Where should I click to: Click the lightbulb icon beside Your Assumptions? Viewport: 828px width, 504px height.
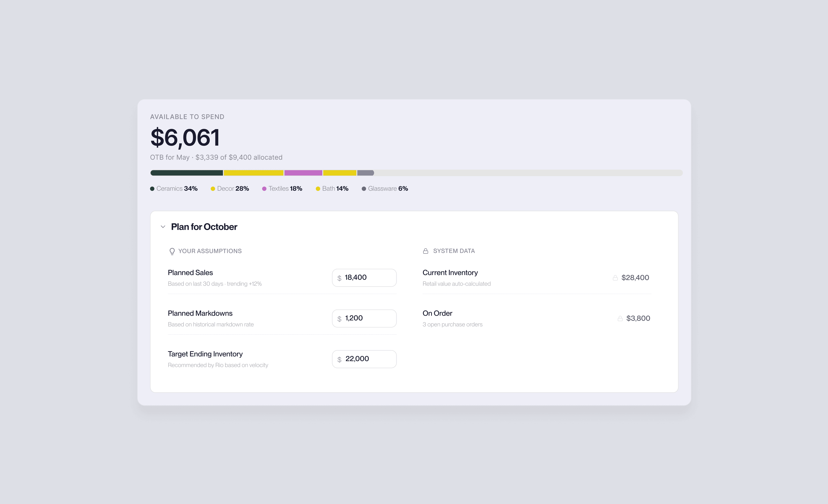coord(172,251)
